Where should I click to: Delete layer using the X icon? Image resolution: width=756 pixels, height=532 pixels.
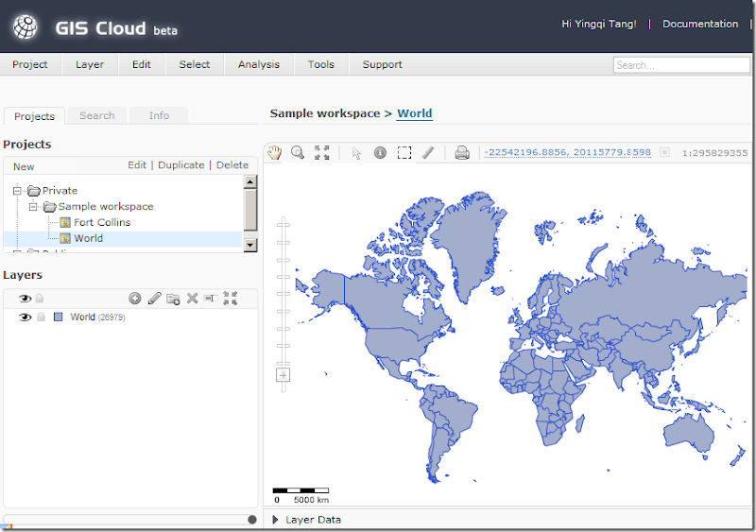(192, 299)
